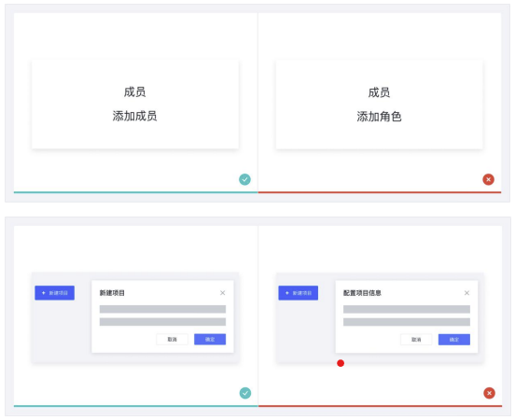The width and height of the screenshot is (515, 420).
Task: Click the red cross icon under 添加角色 card
Action: pyautogui.click(x=488, y=179)
